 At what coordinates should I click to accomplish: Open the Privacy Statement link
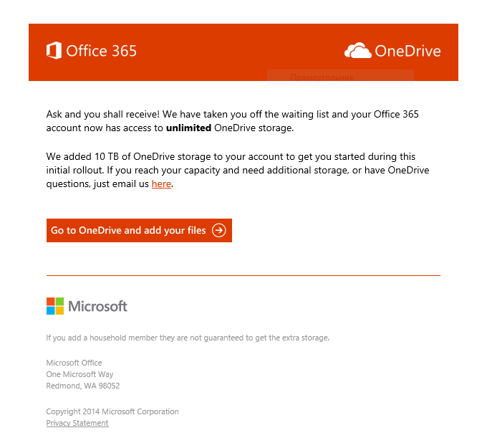(77, 424)
